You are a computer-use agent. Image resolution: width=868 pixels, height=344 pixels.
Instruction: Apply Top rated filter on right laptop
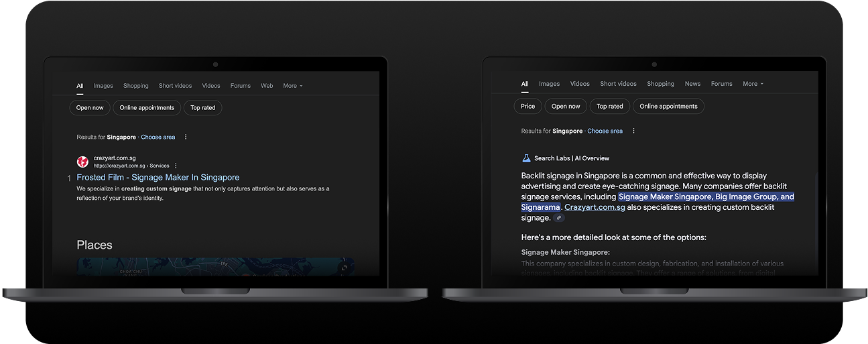point(610,106)
